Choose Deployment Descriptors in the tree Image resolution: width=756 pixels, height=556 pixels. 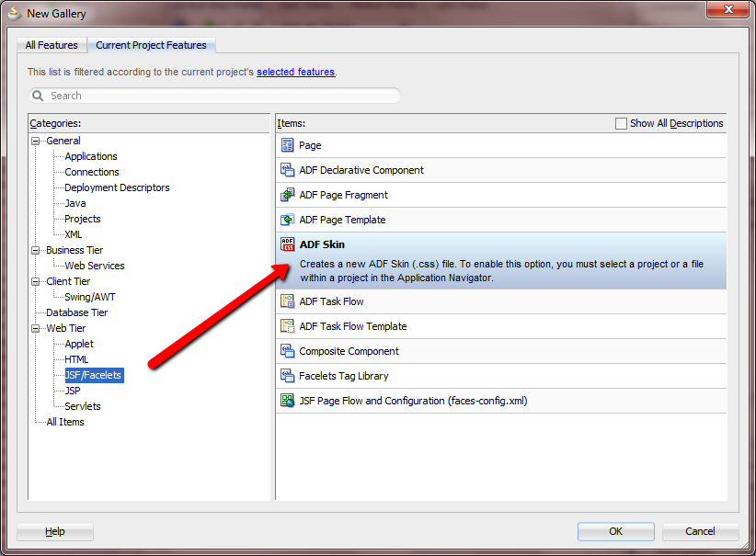click(117, 187)
